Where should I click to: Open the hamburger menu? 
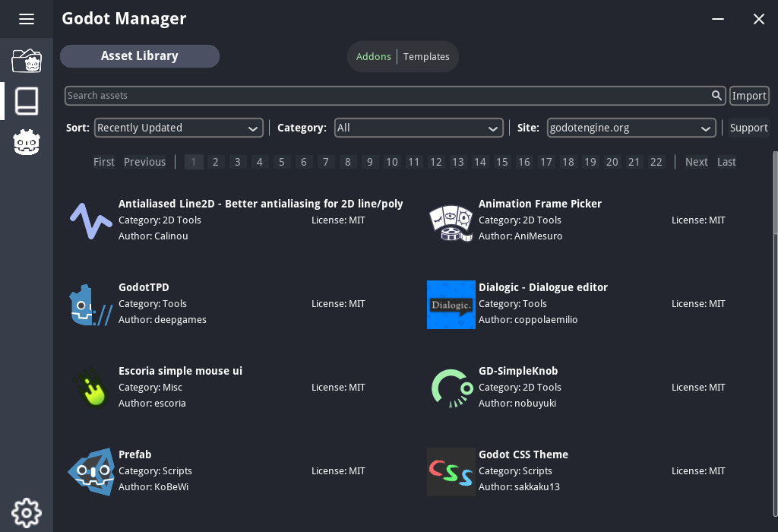pyautogui.click(x=27, y=19)
